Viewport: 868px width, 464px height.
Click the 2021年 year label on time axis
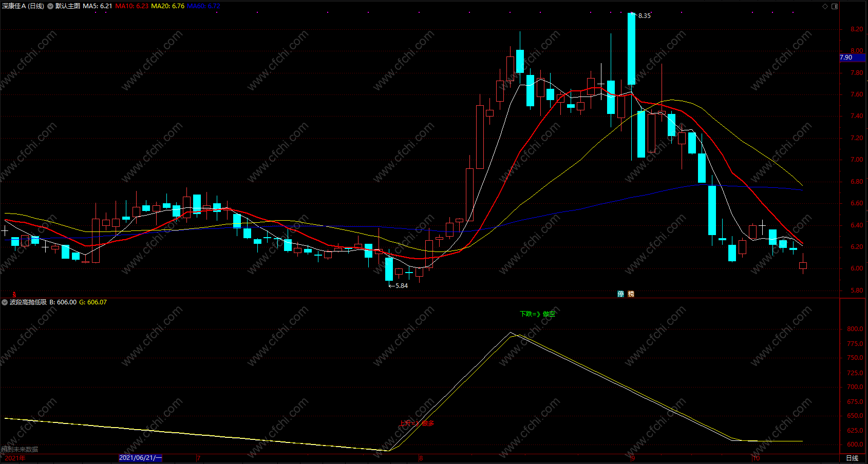click(15, 458)
